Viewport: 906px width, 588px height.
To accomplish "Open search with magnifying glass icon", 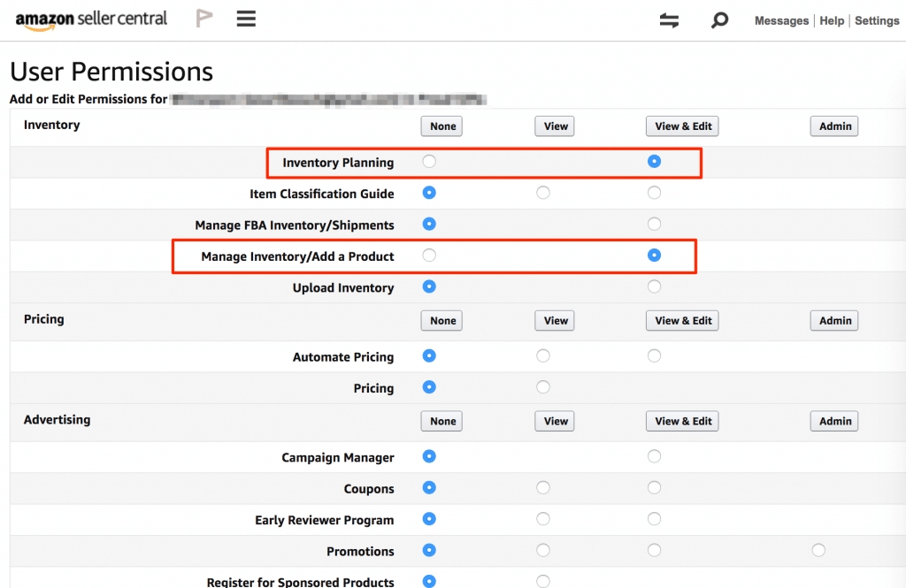I will [719, 19].
